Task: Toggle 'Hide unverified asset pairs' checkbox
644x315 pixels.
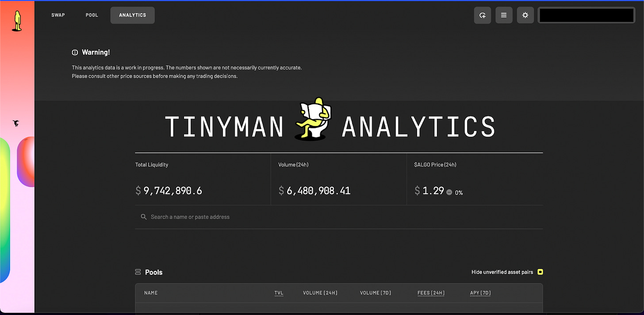Action: click(x=540, y=272)
